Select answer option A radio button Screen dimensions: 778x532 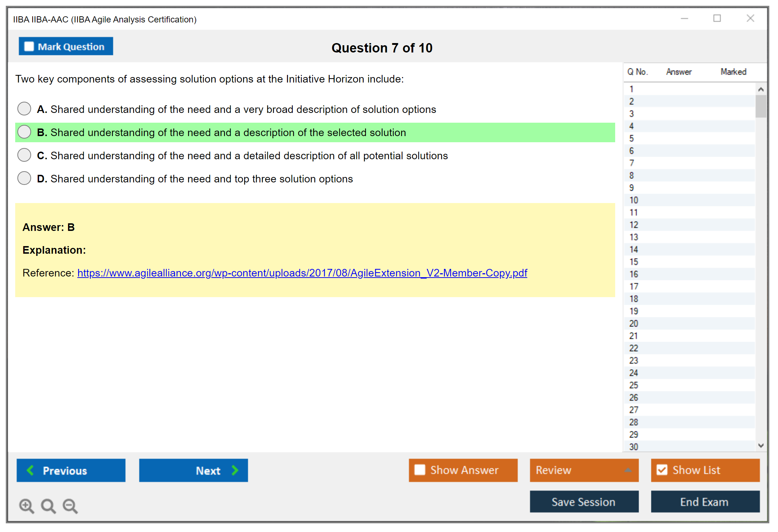point(24,109)
